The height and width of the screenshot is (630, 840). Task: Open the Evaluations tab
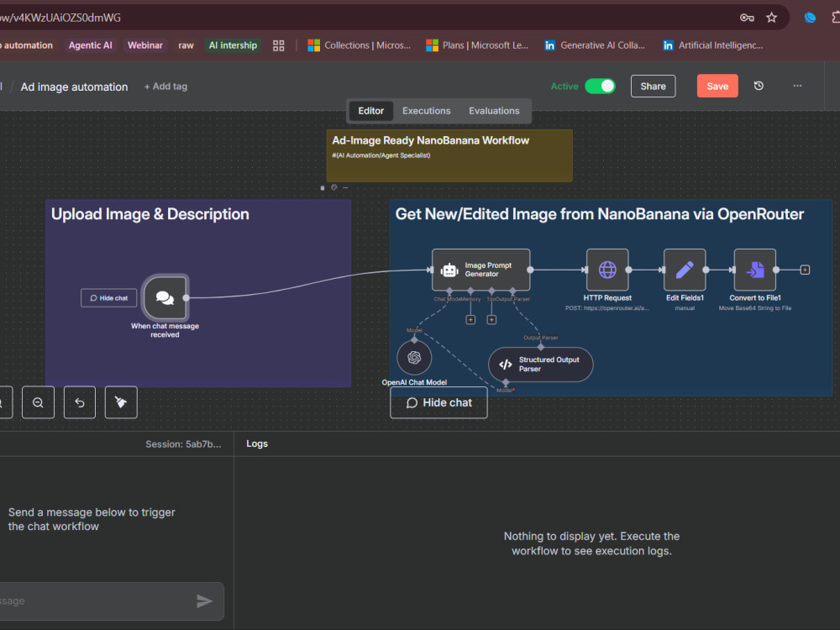494,111
